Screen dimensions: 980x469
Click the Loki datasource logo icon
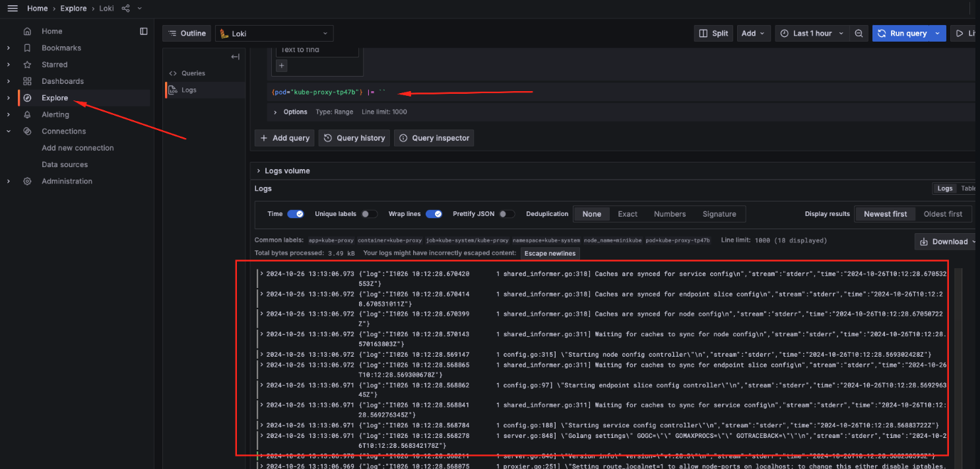(x=224, y=33)
